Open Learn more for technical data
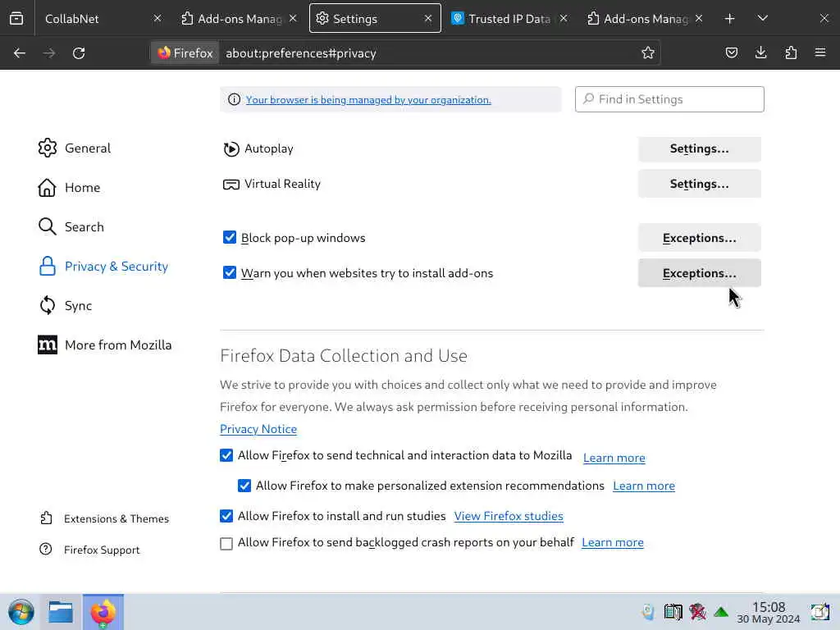This screenshot has width=840, height=630. [614, 458]
